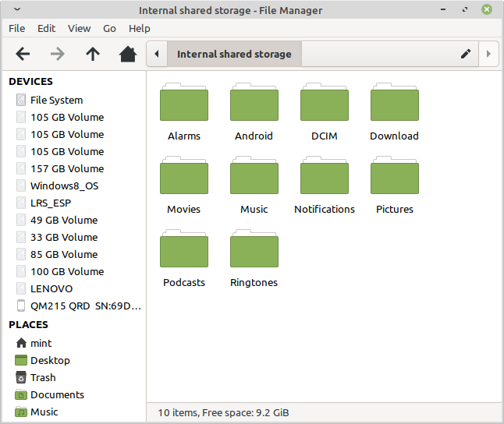
Task: Select the Podcasts folder icon
Action: pos(184,249)
